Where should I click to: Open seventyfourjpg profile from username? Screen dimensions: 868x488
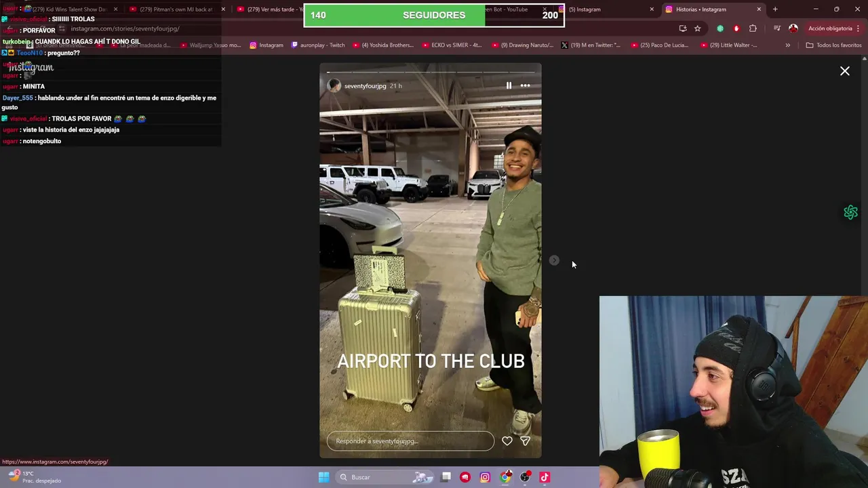[365, 86]
